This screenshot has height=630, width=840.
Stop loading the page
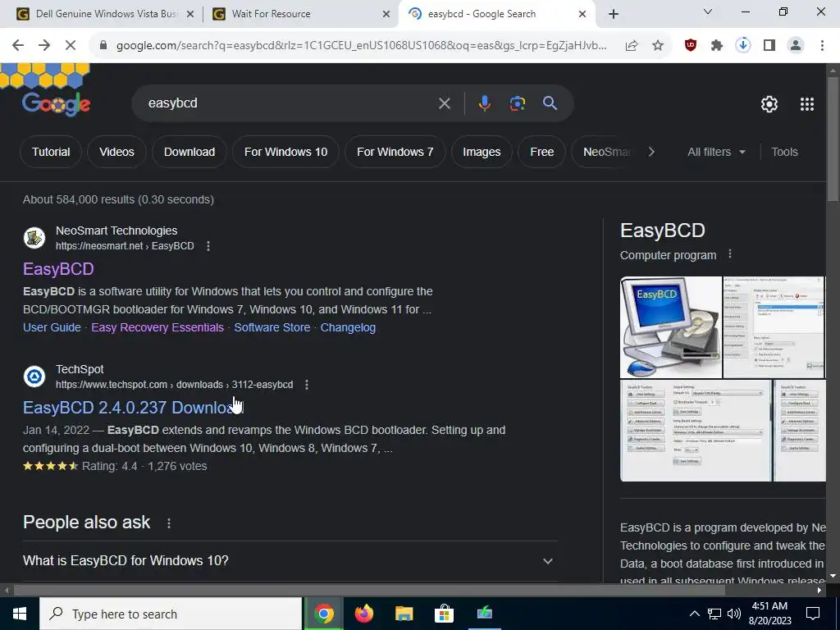point(71,46)
